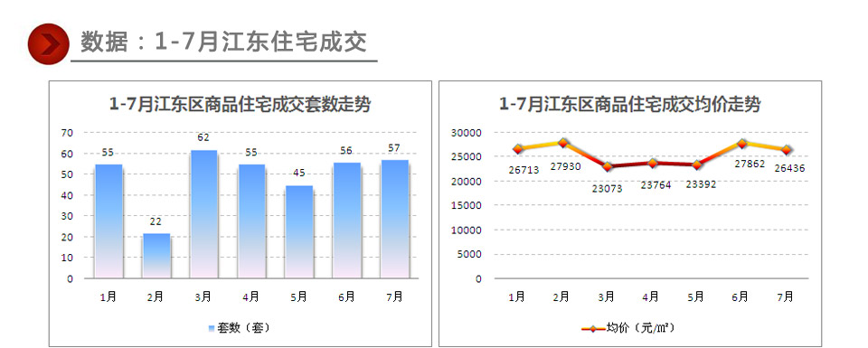The height and width of the screenshot is (348, 868).
Task: Select the 2月 data point marker at 27930
Action: coord(563,143)
